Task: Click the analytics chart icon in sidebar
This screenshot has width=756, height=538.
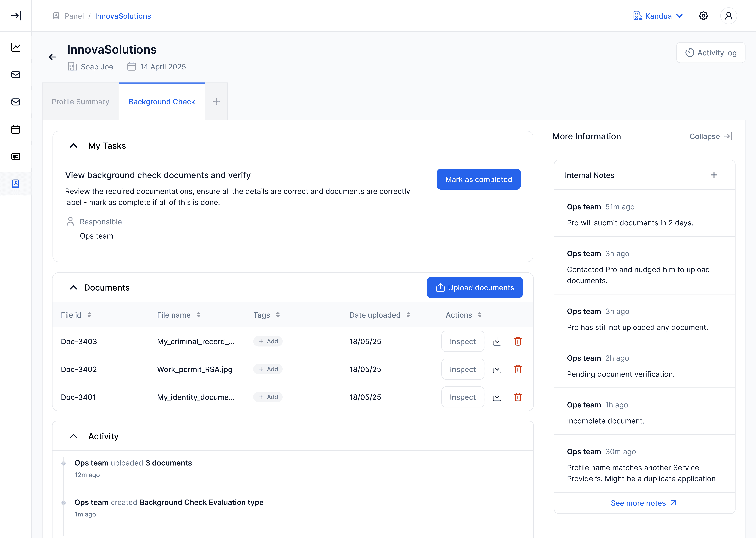Action: 16,47
